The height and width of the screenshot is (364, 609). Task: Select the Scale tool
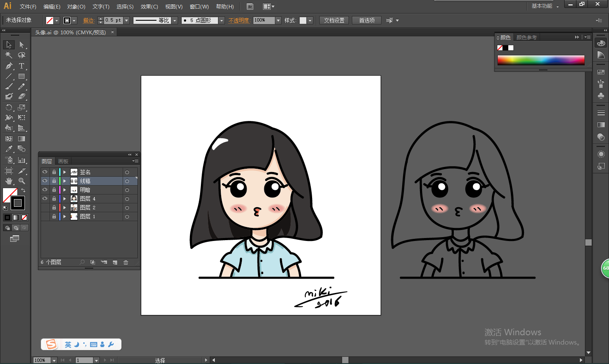pyautogui.click(x=22, y=107)
